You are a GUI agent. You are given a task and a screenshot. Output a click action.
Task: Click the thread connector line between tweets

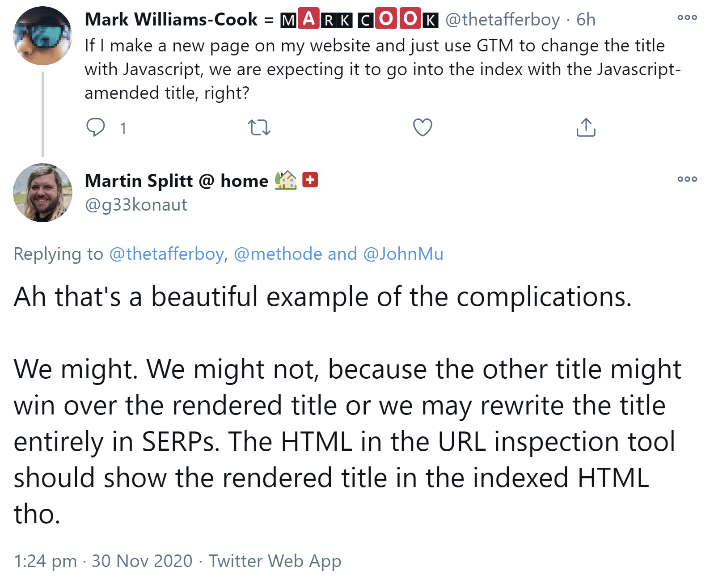42,114
